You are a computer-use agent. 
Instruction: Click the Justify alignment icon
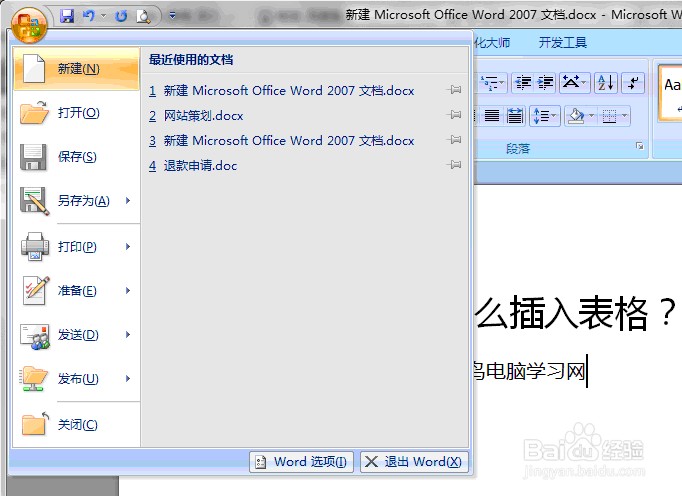coord(491,116)
